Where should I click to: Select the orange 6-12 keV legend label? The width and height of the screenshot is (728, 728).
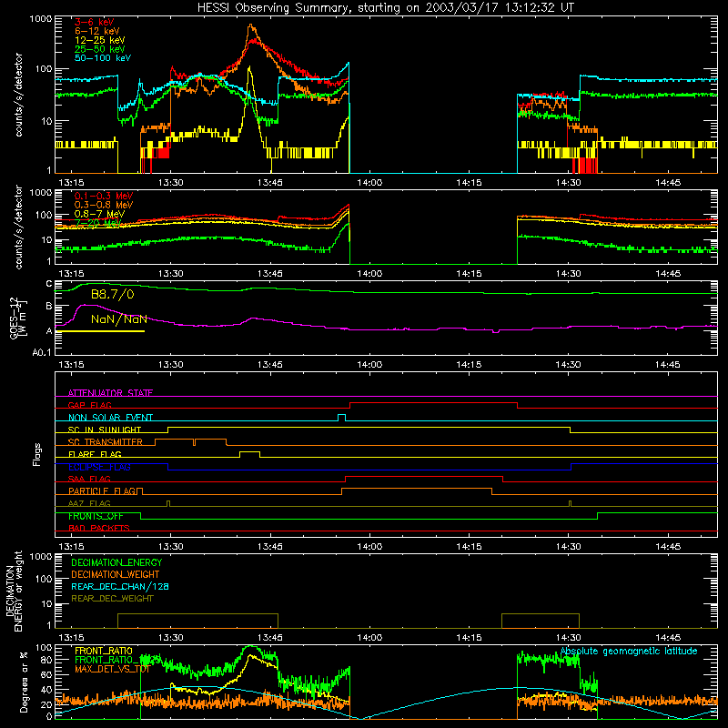click(x=97, y=31)
